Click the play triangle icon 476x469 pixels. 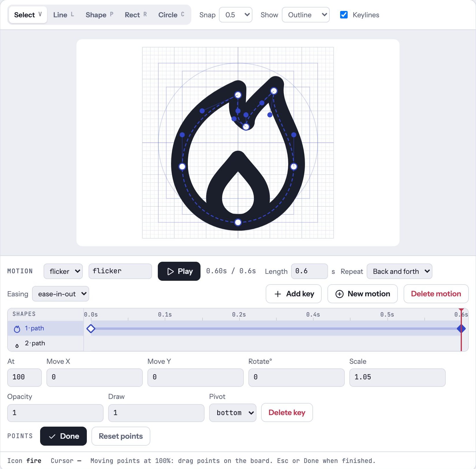pos(170,271)
